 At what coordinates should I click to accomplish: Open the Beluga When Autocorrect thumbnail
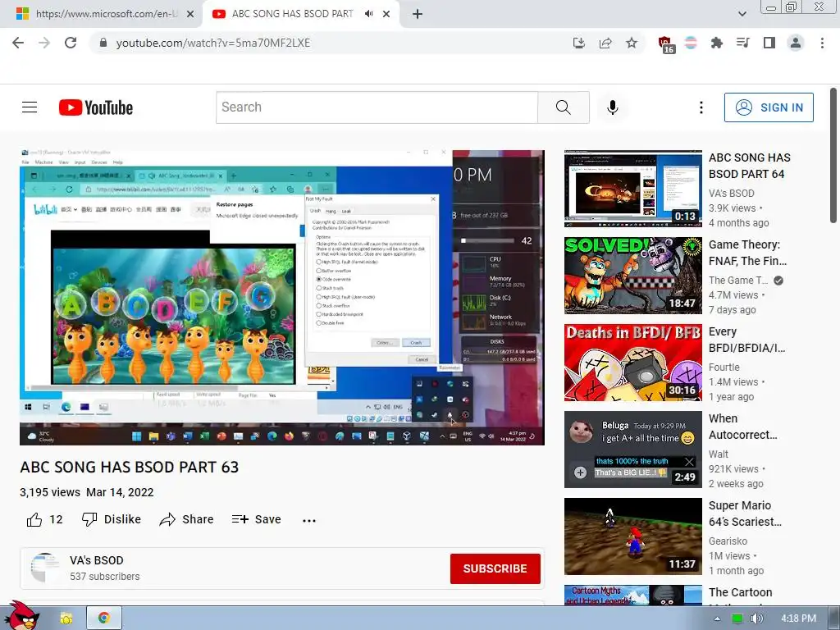pyautogui.click(x=632, y=450)
